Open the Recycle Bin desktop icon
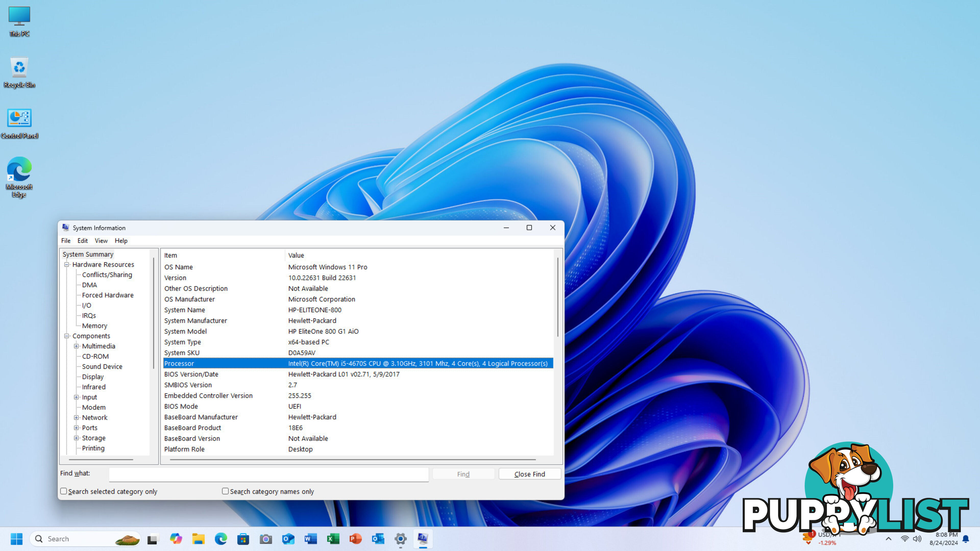 (x=19, y=72)
